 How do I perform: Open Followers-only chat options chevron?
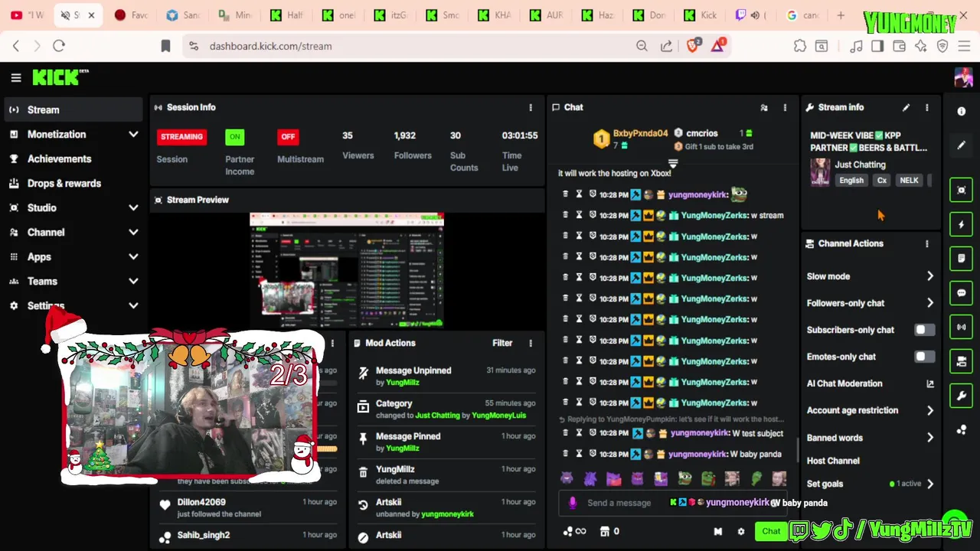[930, 303]
